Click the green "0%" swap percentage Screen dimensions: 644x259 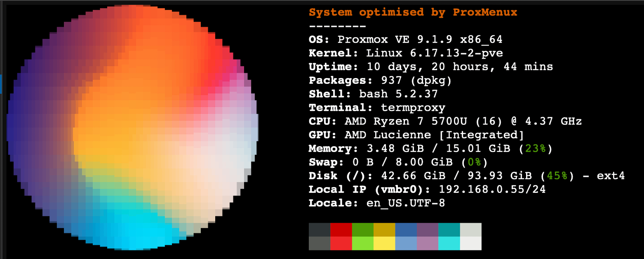pyautogui.click(x=474, y=162)
